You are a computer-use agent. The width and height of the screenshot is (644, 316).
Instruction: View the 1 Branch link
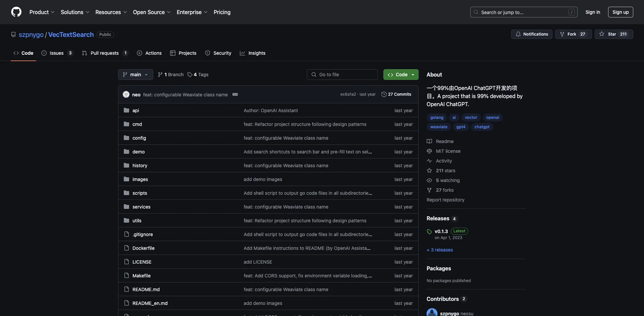[171, 75]
